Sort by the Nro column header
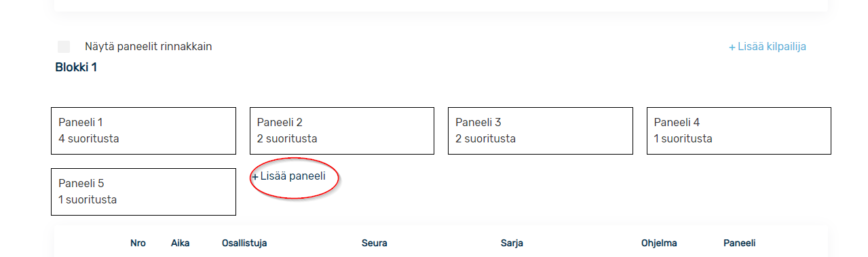The height and width of the screenshot is (257, 868). pyautogui.click(x=138, y=243)
